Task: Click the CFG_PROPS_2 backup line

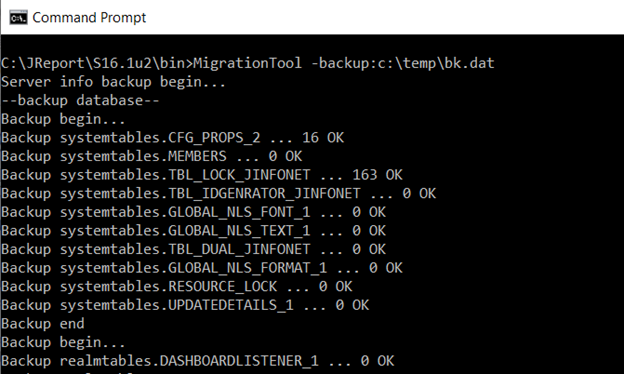Action: pos(172,138)
